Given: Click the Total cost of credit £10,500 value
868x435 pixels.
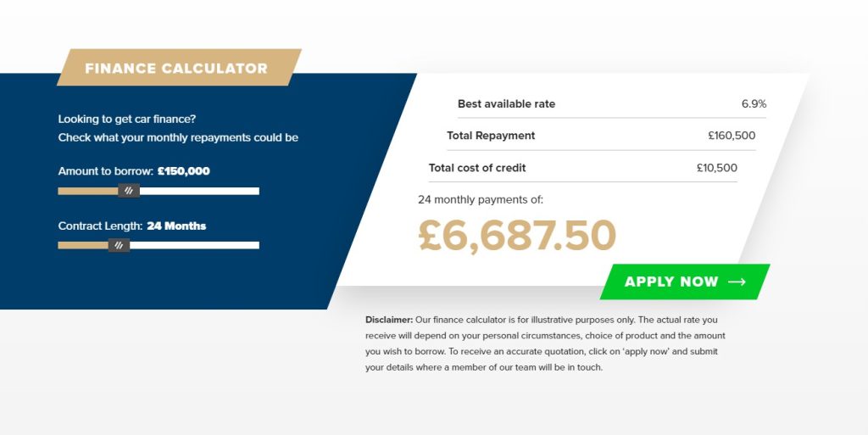Looking at the screenshot, I should tap(717, 168).
